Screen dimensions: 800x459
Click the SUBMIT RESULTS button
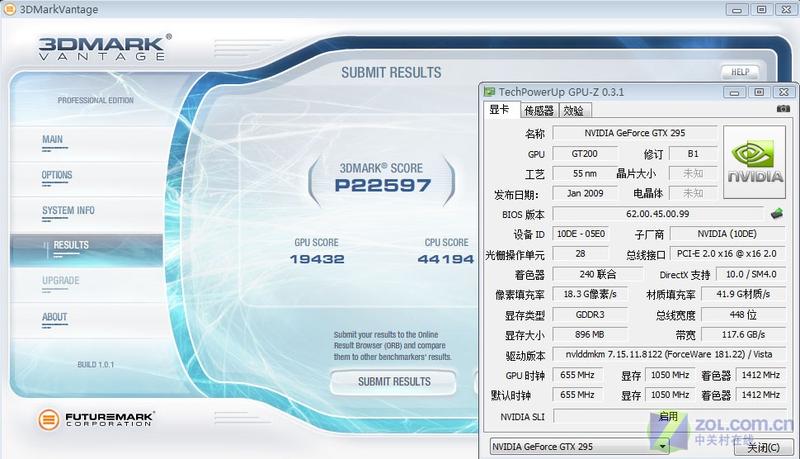click(x=393, y=382)
